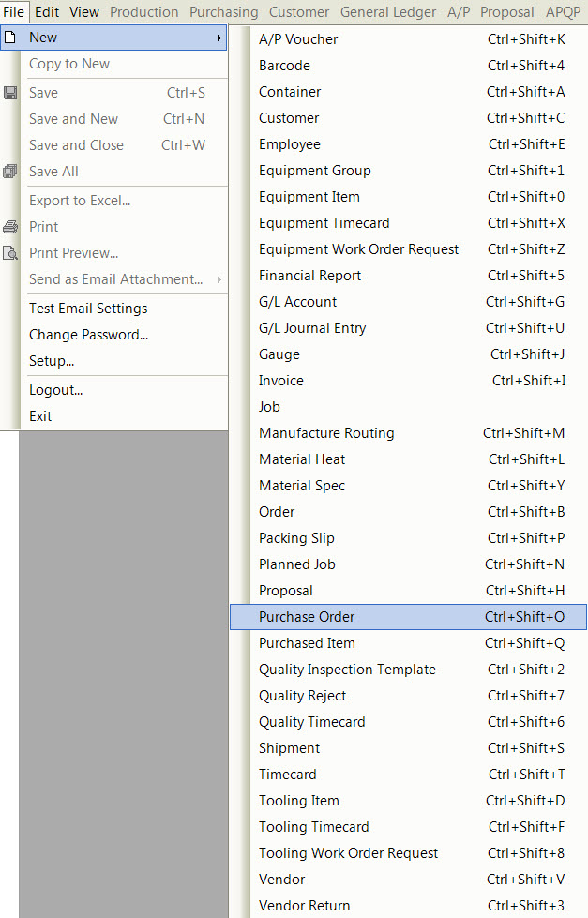Select the Job entry without shortcut
This screenshot has width=588, height=918.
coord(269,407)
